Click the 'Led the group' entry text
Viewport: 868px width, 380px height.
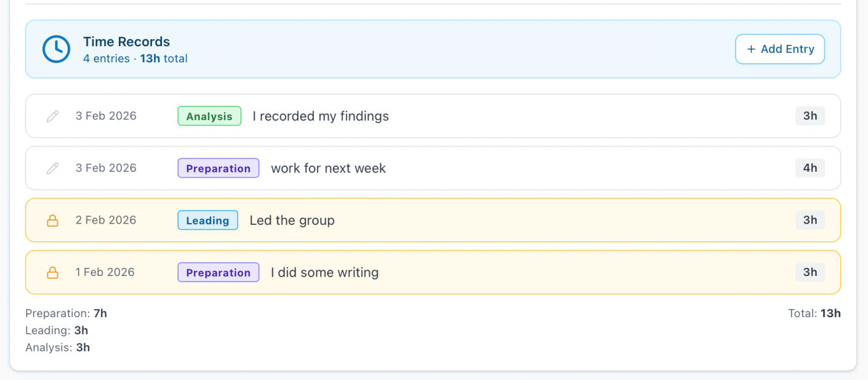292,221
